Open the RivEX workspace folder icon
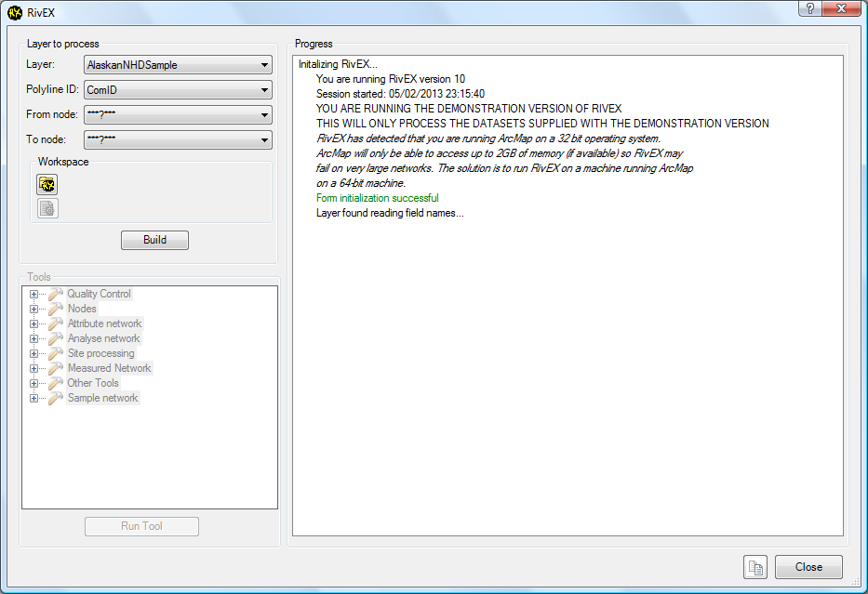Viewport: 868px width, 594px height. 47,184
